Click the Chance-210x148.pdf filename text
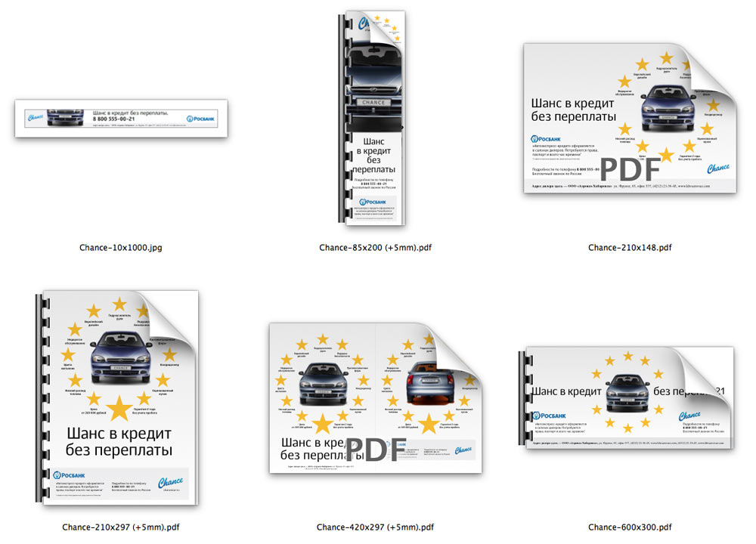The image size is (756, 544). point(630,247)
